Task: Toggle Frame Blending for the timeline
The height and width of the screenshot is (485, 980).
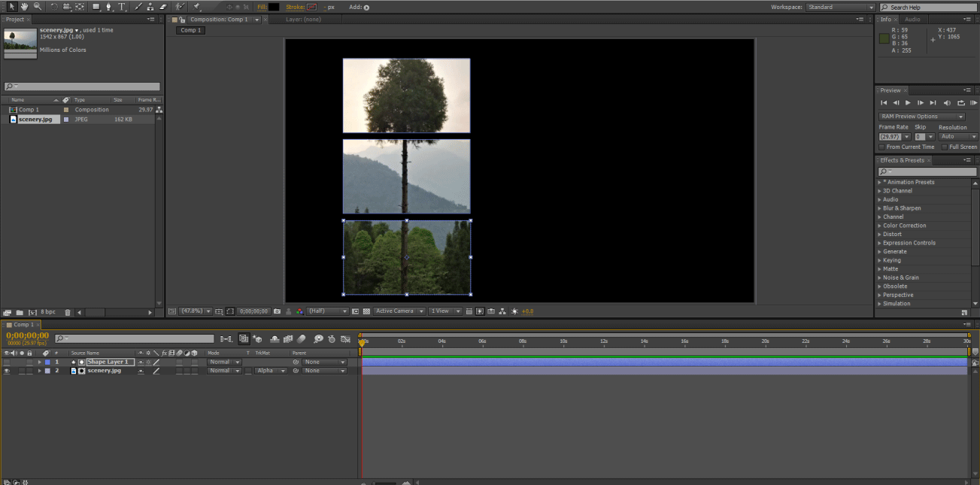Action: 288,339
